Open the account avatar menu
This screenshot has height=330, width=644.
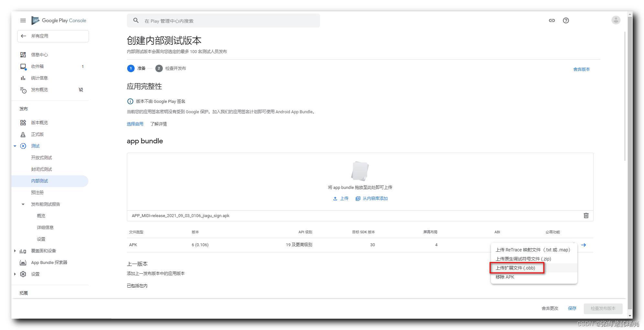616,20
